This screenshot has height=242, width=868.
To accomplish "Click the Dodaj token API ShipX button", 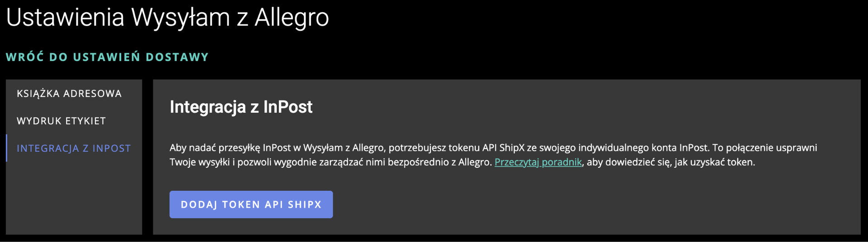I will (x=251, y=204).
